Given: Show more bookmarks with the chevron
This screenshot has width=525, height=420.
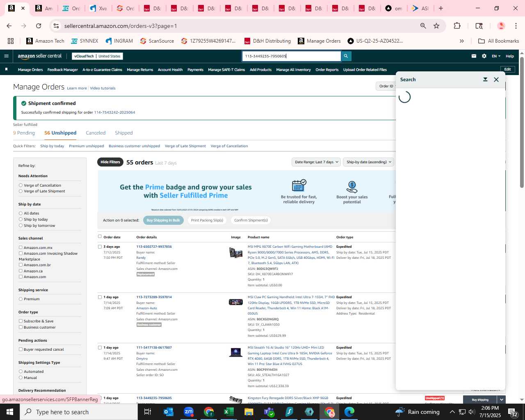Looking at the screenshot, I should click(x=462, y=41).
